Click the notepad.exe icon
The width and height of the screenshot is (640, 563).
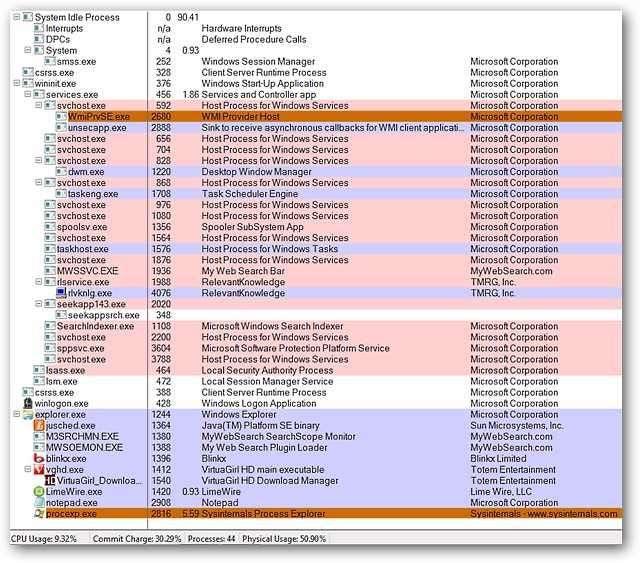coord(39,503)
